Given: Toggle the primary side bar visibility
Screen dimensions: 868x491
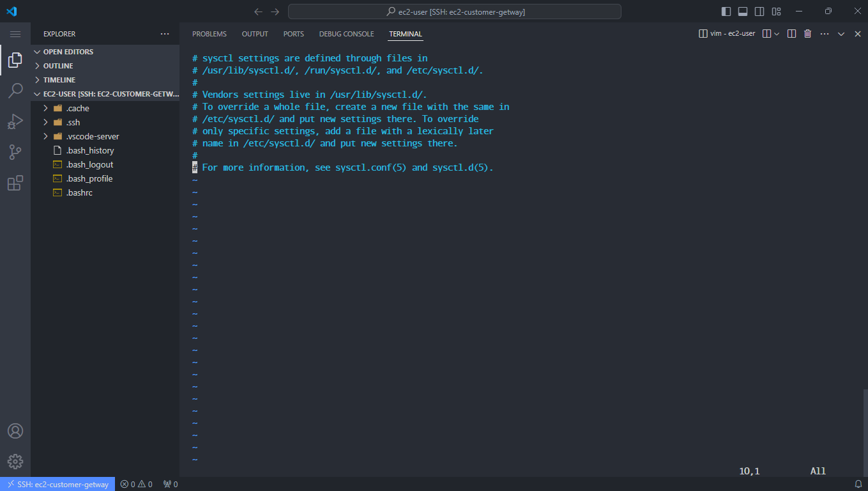Looking at the screenshot, I should (726, 12).
